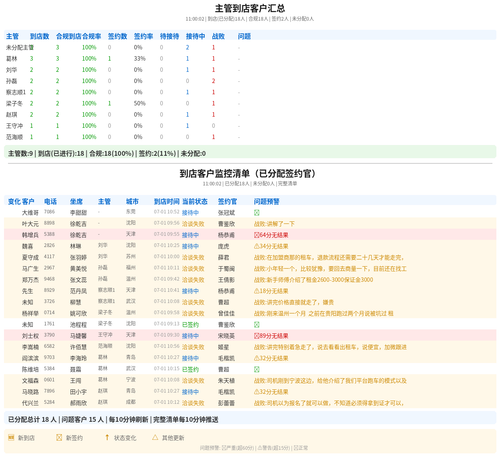
Task: Click the warning triangle in row with phone 7896
Action: (x=256, y=392)
